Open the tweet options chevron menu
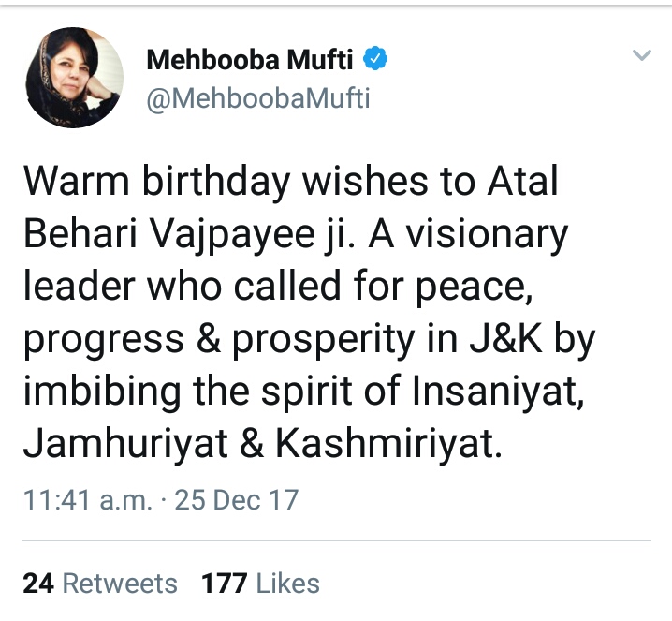Screen dimensions: 672x621 point(641,55)
